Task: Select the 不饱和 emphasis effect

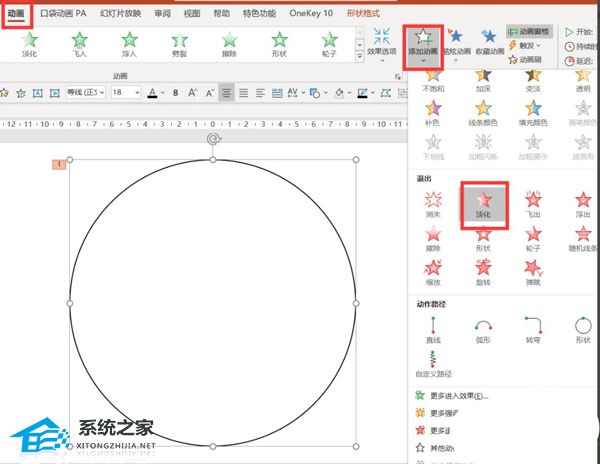Action: (x=433, y=81)
